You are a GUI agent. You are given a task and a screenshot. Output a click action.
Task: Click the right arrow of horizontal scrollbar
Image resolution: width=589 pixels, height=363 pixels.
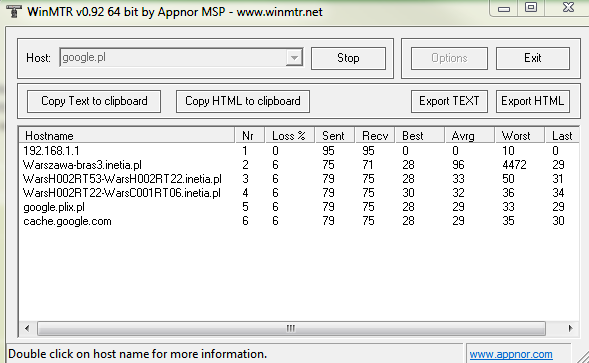point(570,328)
